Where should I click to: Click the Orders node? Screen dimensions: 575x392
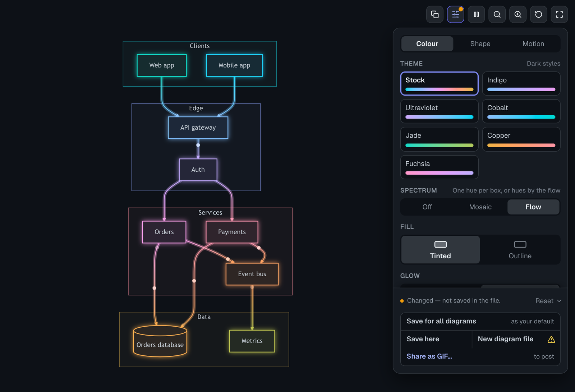pos(164,232)
